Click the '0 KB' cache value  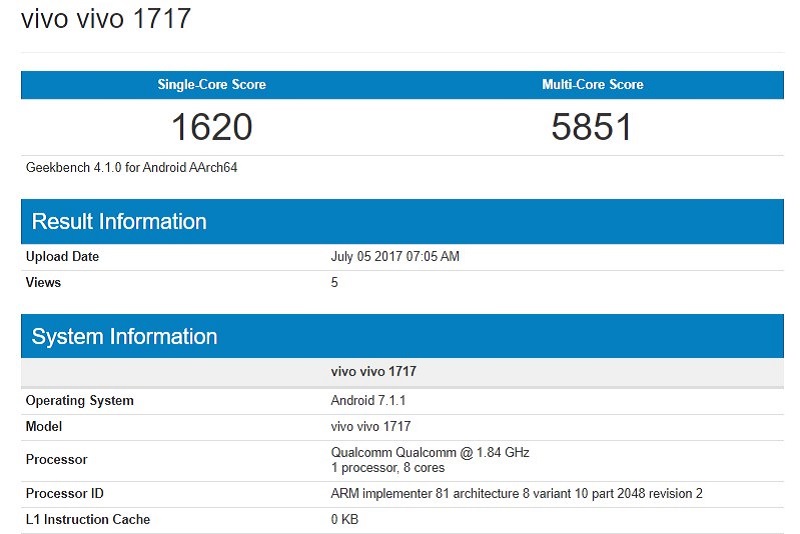click(x=344, y=519)
